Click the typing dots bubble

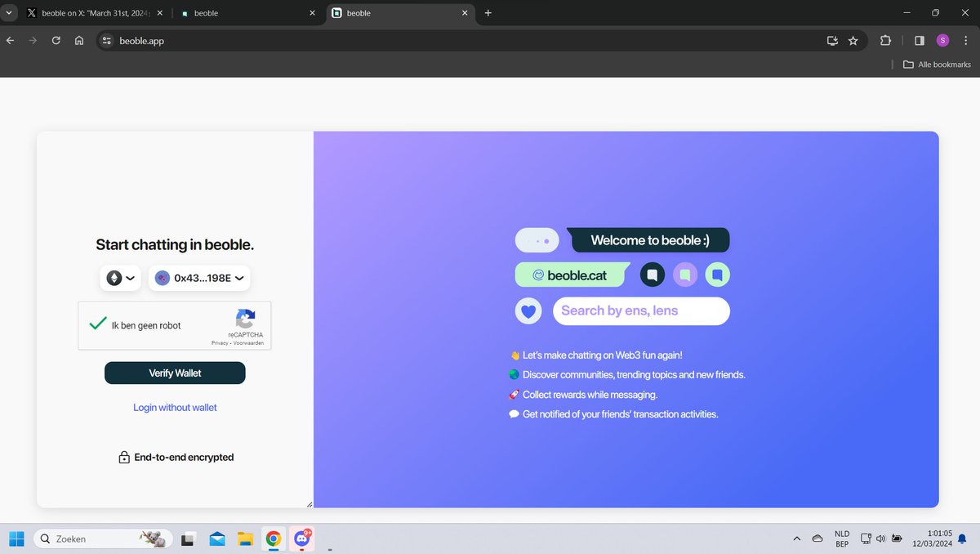(x=537, y=240)
